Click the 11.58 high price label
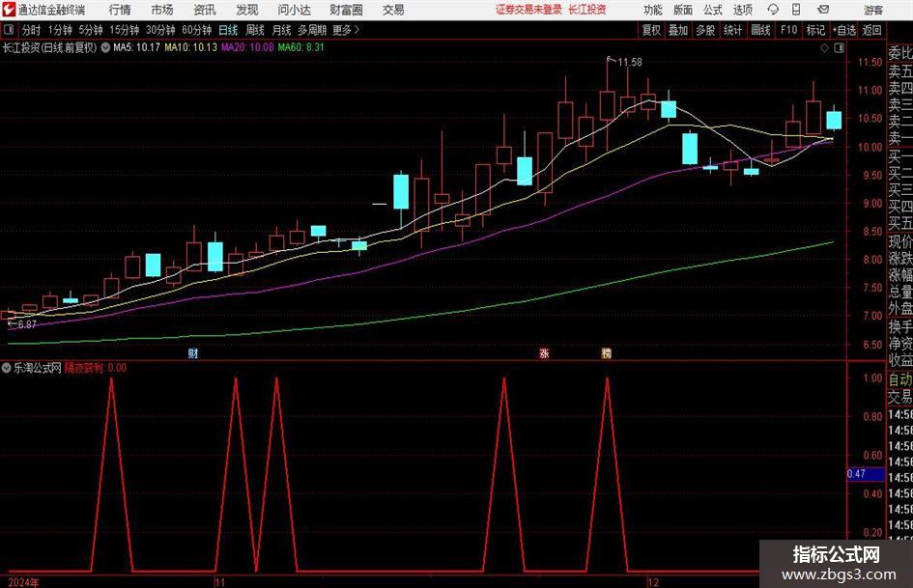This screenshot has width=913, height=588. 629,62
